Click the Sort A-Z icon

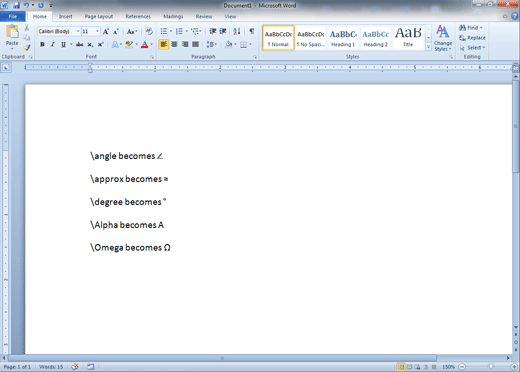point(237,31)
